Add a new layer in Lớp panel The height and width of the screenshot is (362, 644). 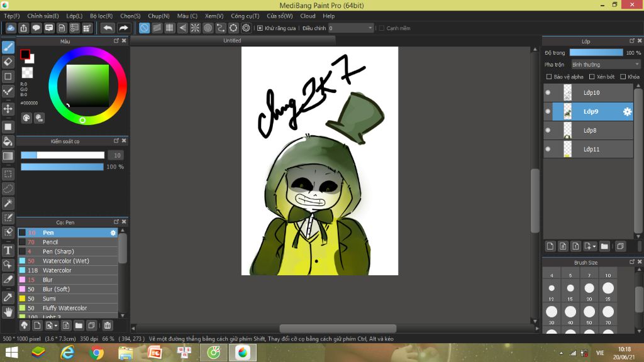[550, 246]
